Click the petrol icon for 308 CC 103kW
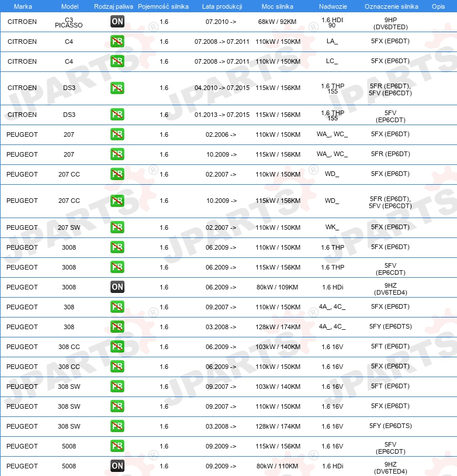This screenshot has width=457, height=476. pyautogui.click(x=117, y=346)
